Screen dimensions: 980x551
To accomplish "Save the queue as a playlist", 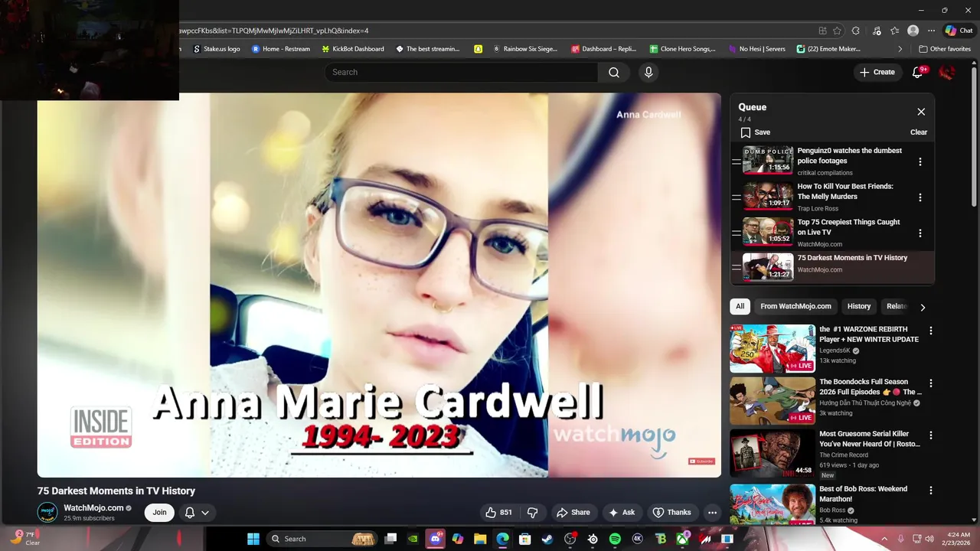I will click(x=756, y=132).
